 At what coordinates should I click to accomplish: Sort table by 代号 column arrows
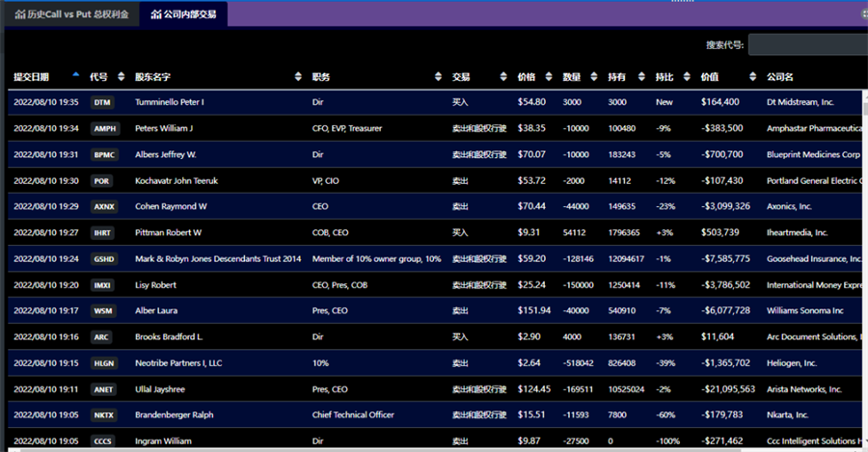(122, 77)
